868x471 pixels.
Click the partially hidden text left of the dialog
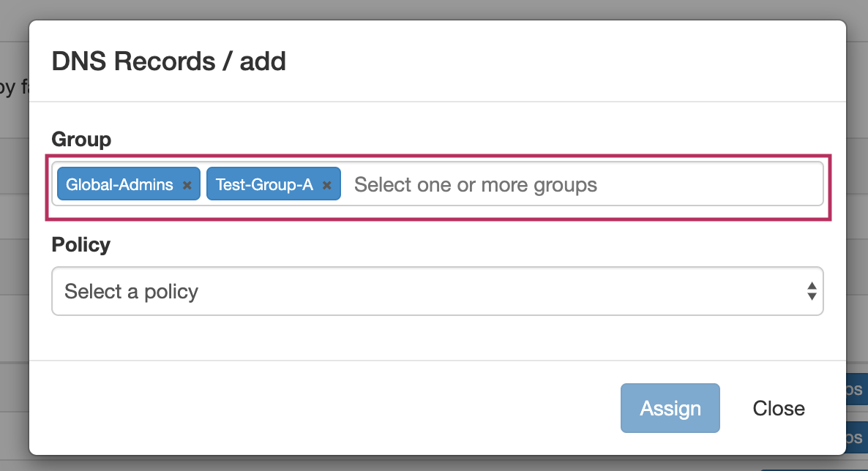[13, 88]
